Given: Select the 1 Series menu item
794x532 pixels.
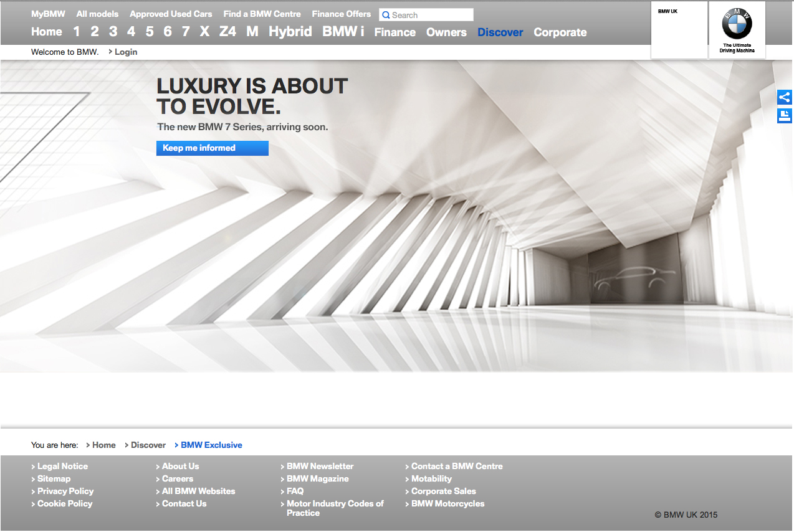Looking at the screenshot, I should (77, 32).
